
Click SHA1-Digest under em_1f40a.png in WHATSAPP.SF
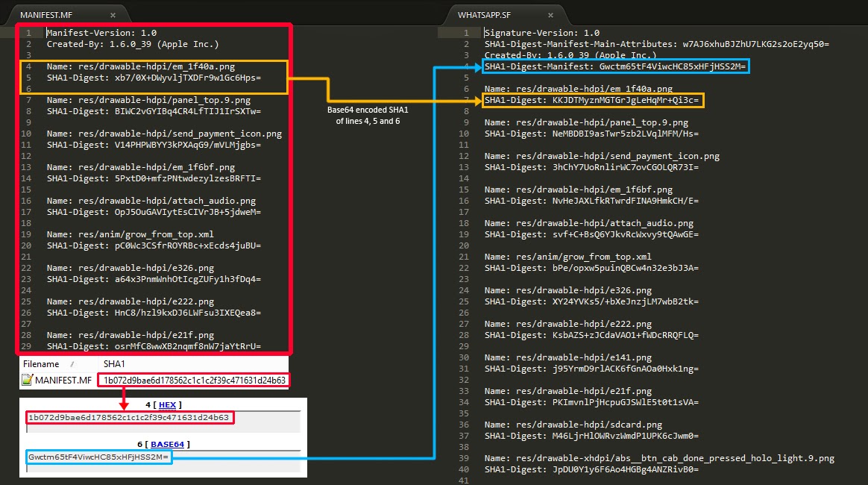pos(592,100)
